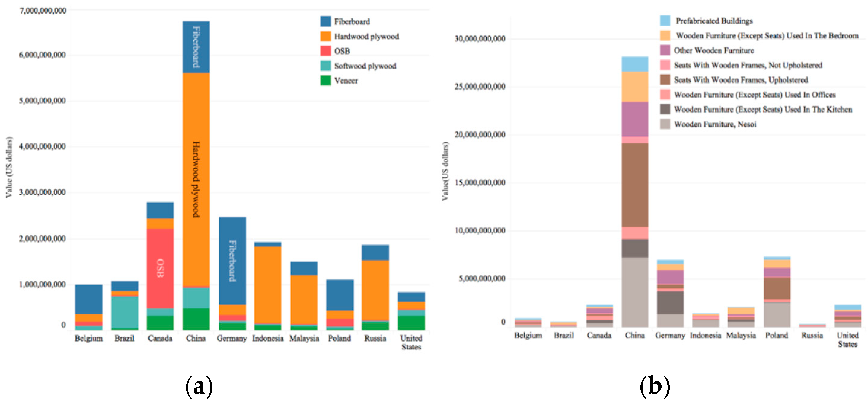868x402 pixels.
Task: Click the Softwood plywood legend swatch
Action: point(325,66)
